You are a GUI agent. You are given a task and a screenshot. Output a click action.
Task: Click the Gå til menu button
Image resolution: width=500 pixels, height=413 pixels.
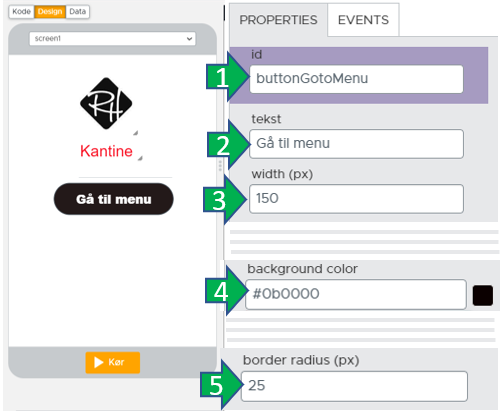[x=114, y=199]
